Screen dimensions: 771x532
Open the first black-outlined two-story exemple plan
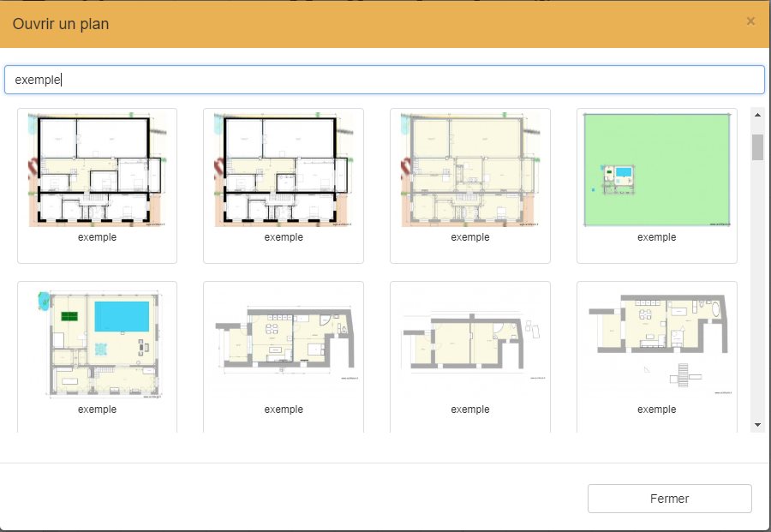(97, 169)
